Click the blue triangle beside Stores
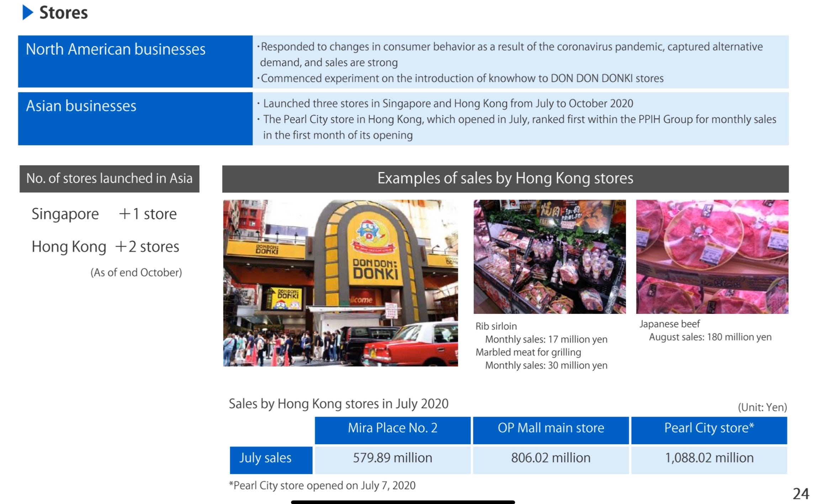 (28, 12)
